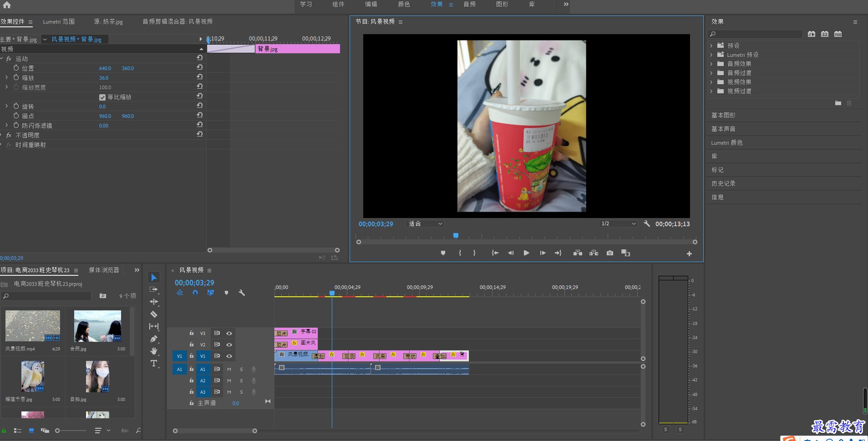
Task: Toggle the Uniform Scale checkbox 等比缩放
Action: click(102, 97)
